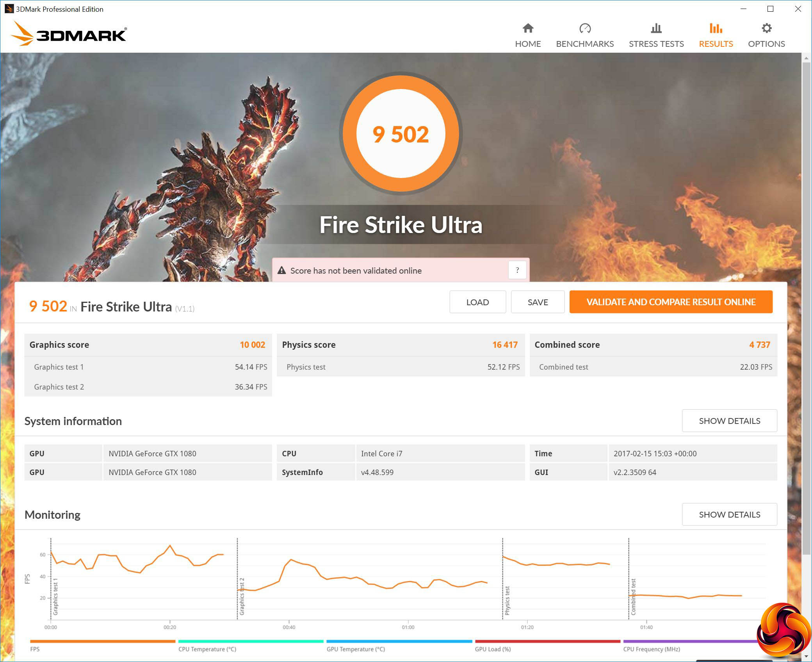Click the Home house icon
Screen dimensions: 812x662
(528, 28)
